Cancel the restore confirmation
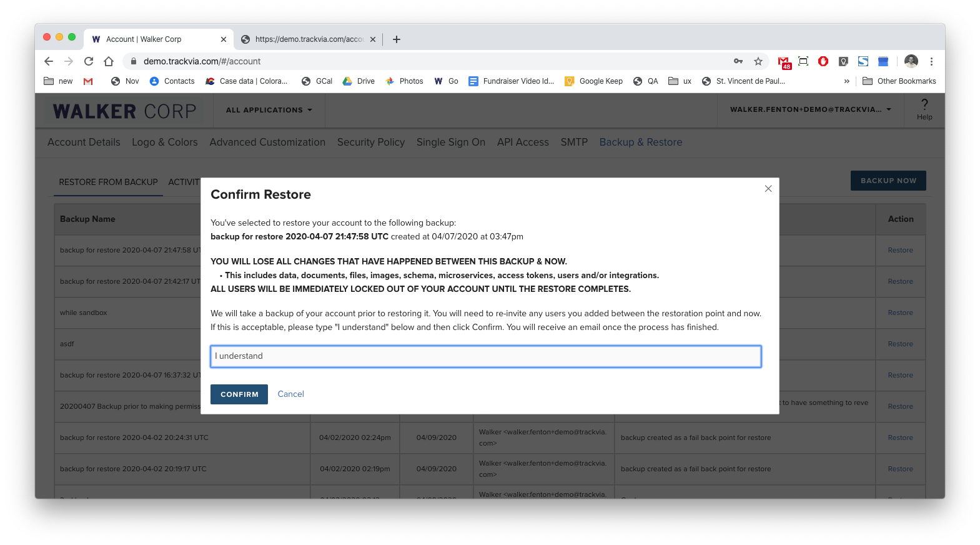 290,394
